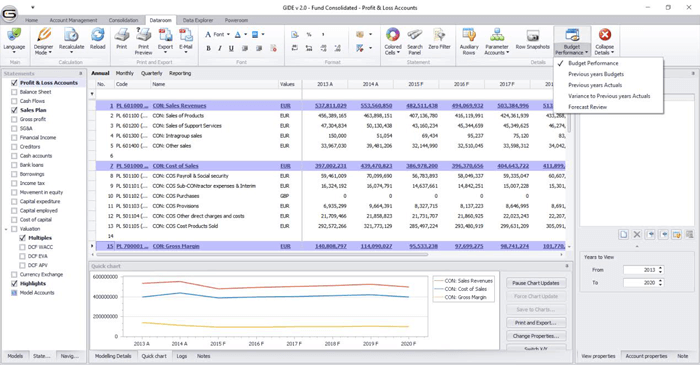Open Parameter Accounts
This screenshot has width=700, height=365.
[497, 35]
